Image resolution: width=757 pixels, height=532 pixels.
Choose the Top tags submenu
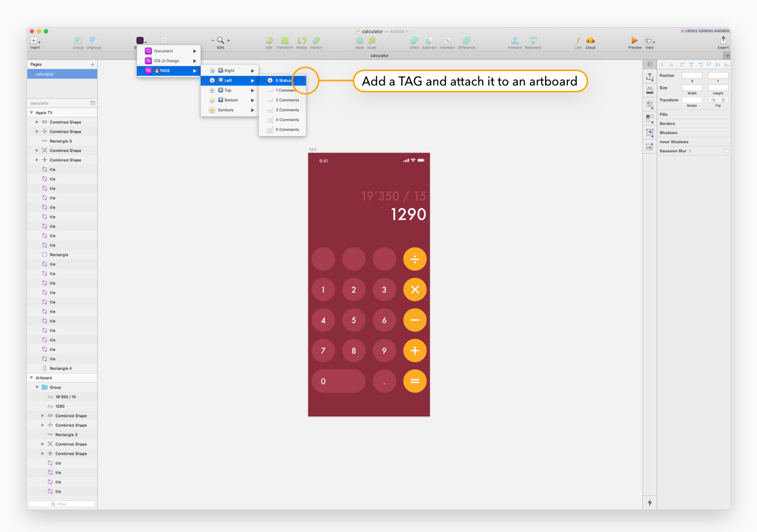coord(229,90)
